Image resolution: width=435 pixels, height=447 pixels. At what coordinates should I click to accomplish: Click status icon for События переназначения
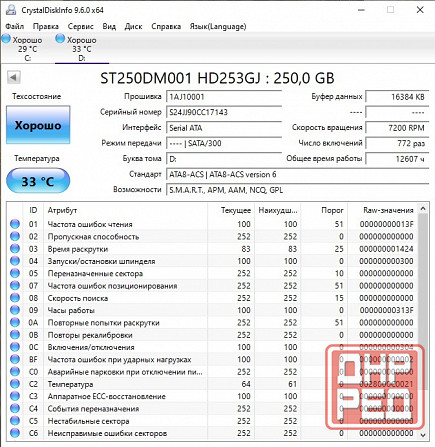15,409
